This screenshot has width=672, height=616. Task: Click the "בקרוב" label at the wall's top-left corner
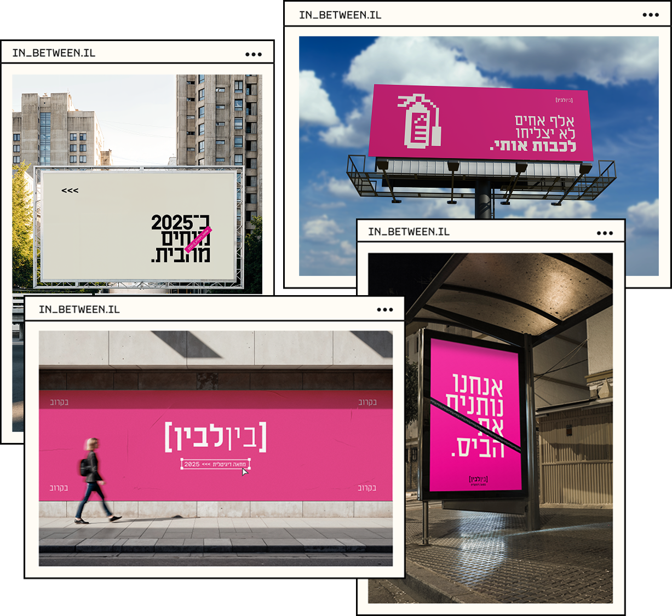[59, 401]
